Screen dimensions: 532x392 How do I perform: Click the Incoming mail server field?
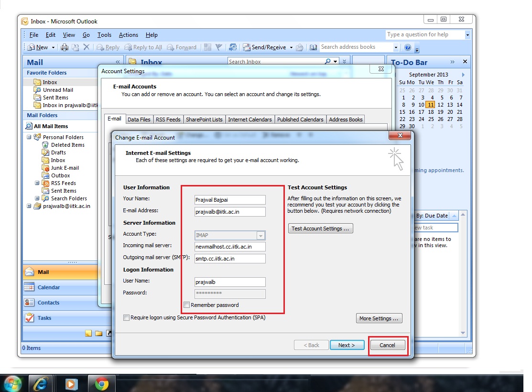(230, 247)
